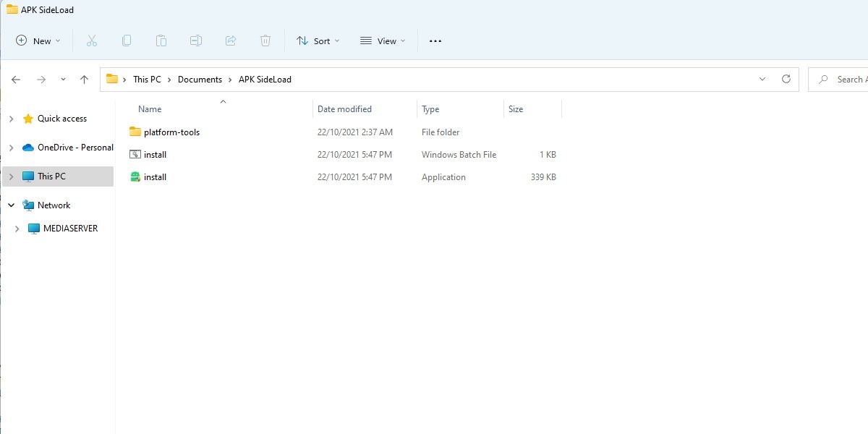Sort files by Date modified column
This screenshot has height=434, width=868.
point(344,109)
